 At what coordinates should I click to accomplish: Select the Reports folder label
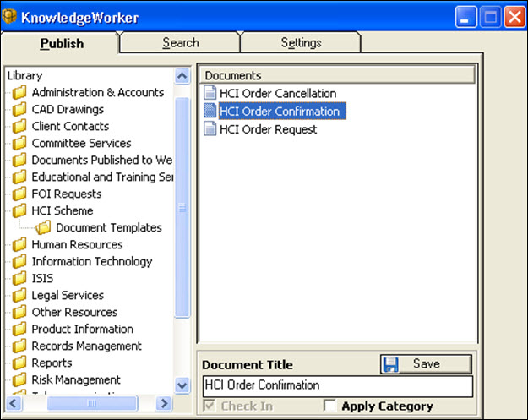click(52, 363)
